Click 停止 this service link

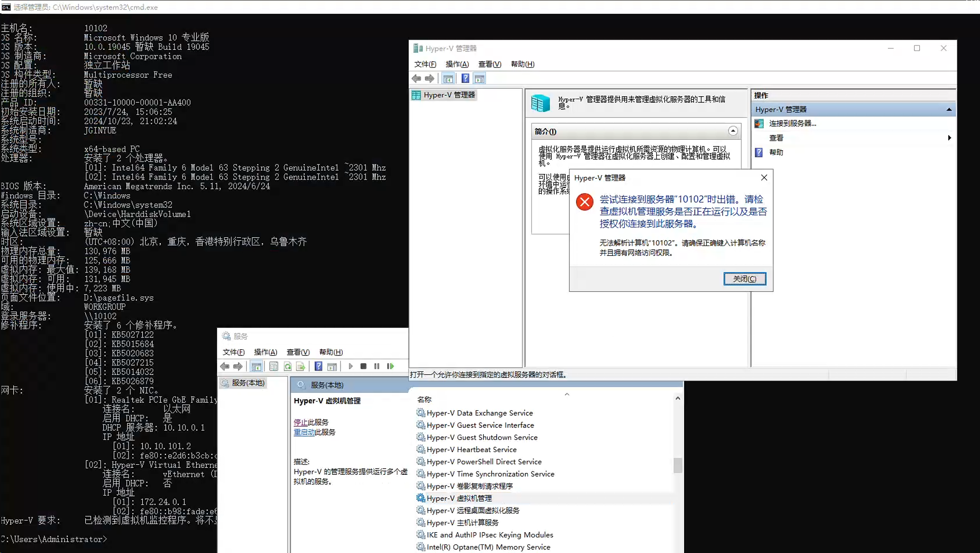[x=301, y=422]
